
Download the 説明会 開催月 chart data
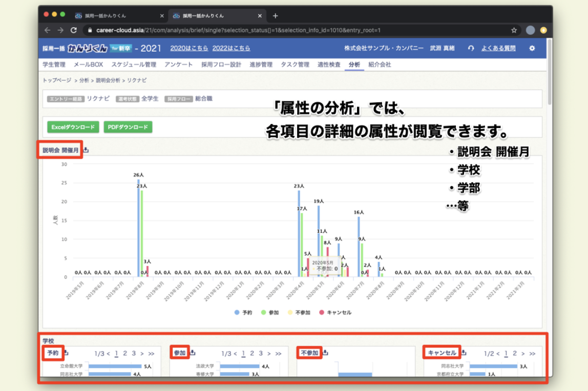click(86, 150)
